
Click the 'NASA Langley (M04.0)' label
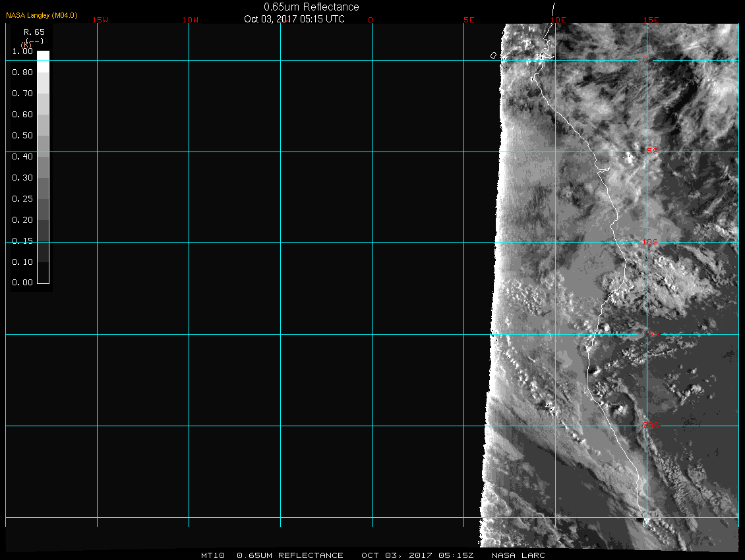[42, 15]
